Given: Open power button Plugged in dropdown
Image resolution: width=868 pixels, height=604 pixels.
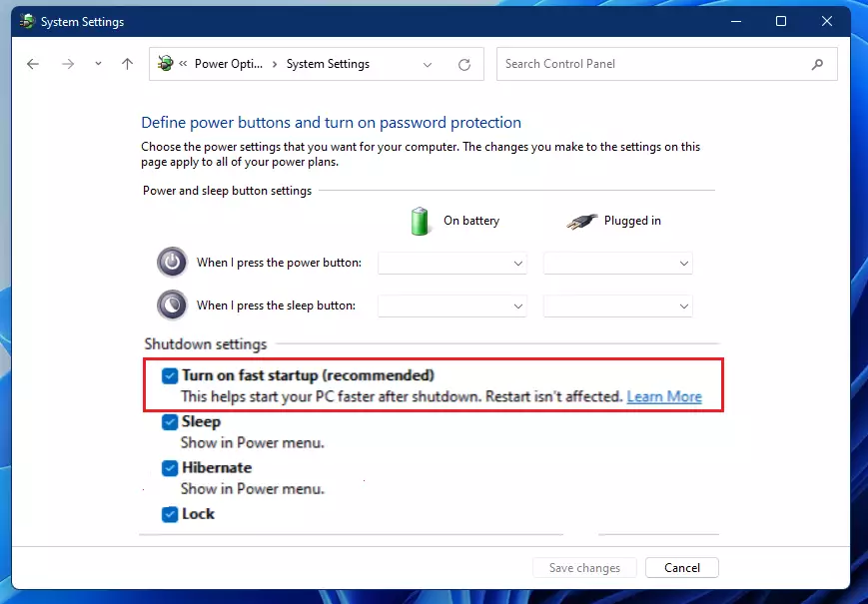Looking at the screenshot, I should tap(617, 264).
